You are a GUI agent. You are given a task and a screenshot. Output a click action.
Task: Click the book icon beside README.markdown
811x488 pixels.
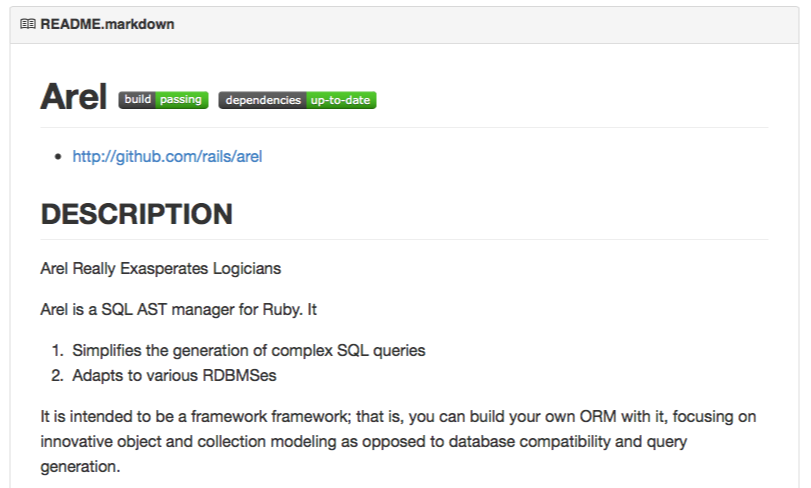click(27, 24)
